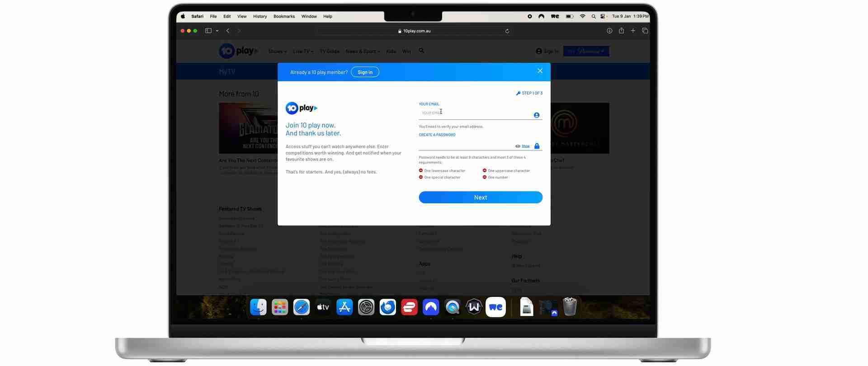
Task: Click the 10 play logo inside the dialog
Action: pyautogui.click(x=302, y=108)
